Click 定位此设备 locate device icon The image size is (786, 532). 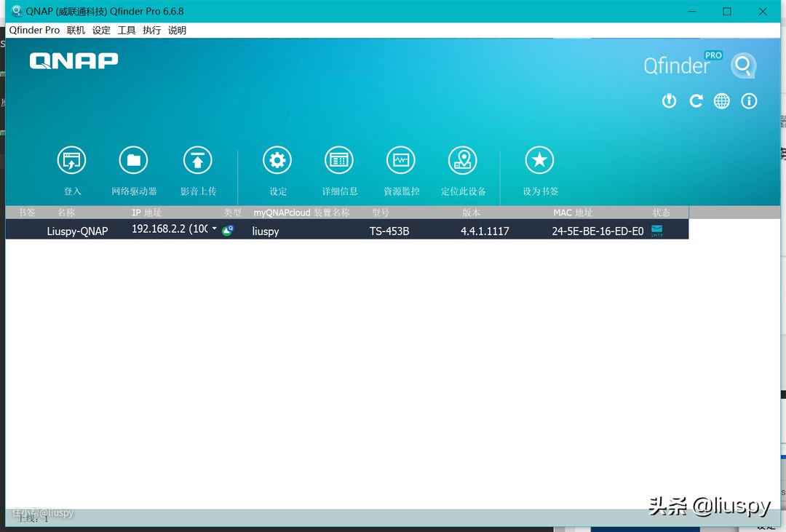point(463,161)
